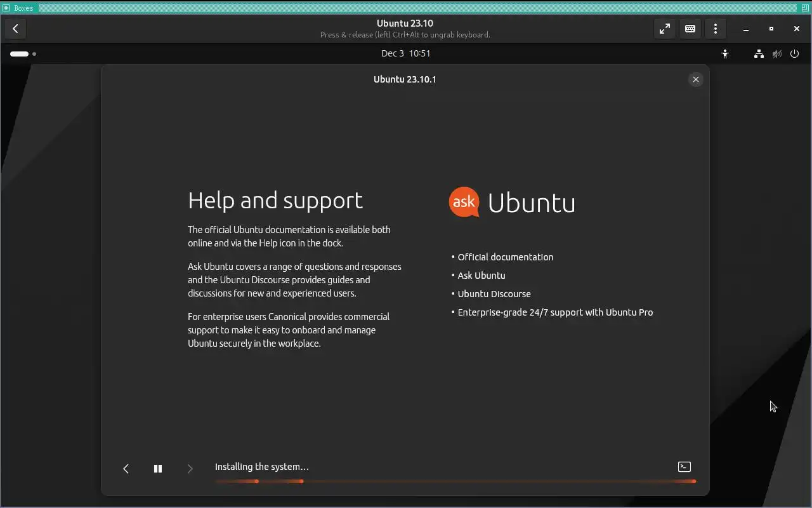Open the installer terminal log view
The width and height of the screenshot is (812, 508).
pos(684,467)
